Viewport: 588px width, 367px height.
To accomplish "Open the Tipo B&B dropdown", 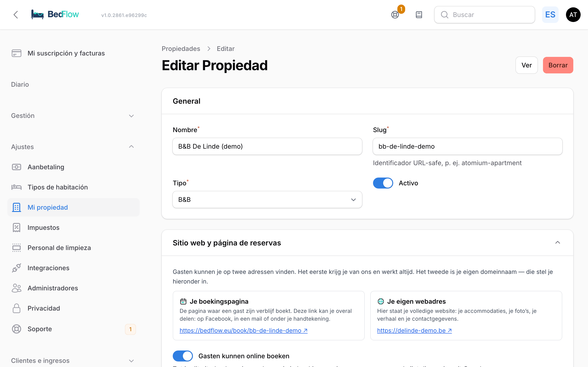I will point(267,200).
